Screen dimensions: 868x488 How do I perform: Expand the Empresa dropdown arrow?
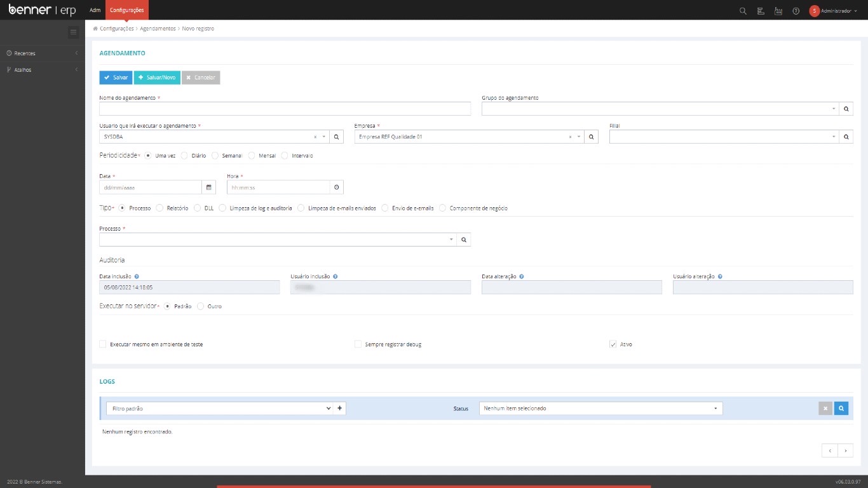[579, 137]
